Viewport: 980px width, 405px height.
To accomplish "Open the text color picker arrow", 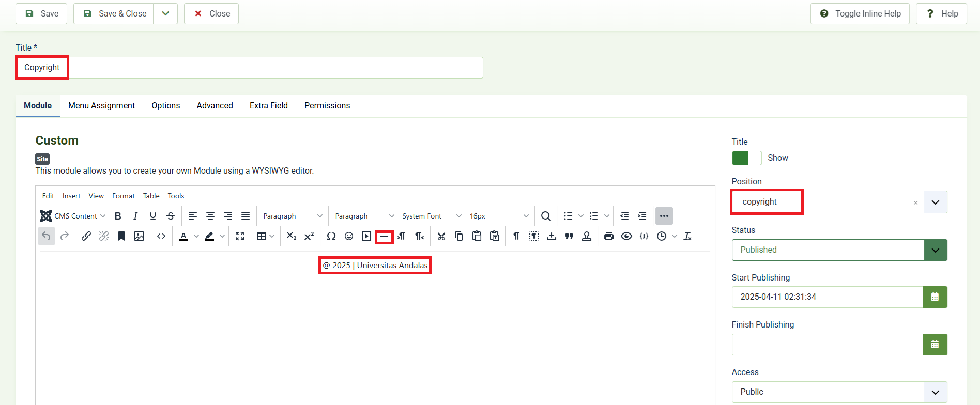I will (x=196, y=236).
